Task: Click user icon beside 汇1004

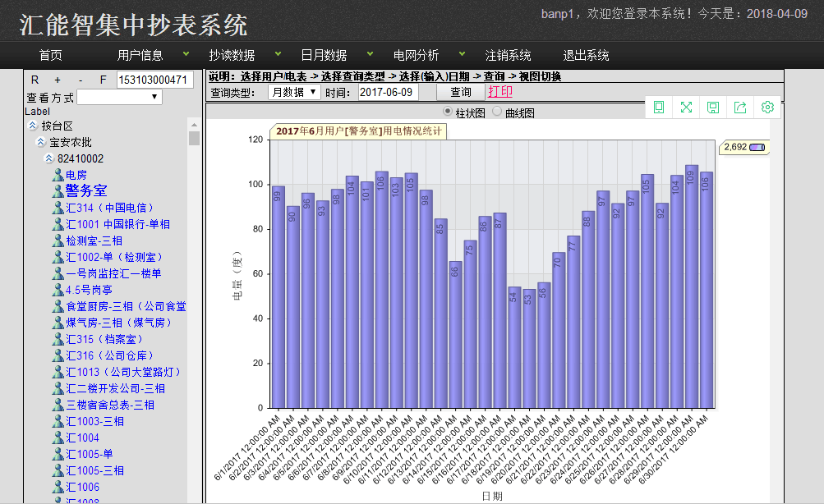Action: pos(58,438)
